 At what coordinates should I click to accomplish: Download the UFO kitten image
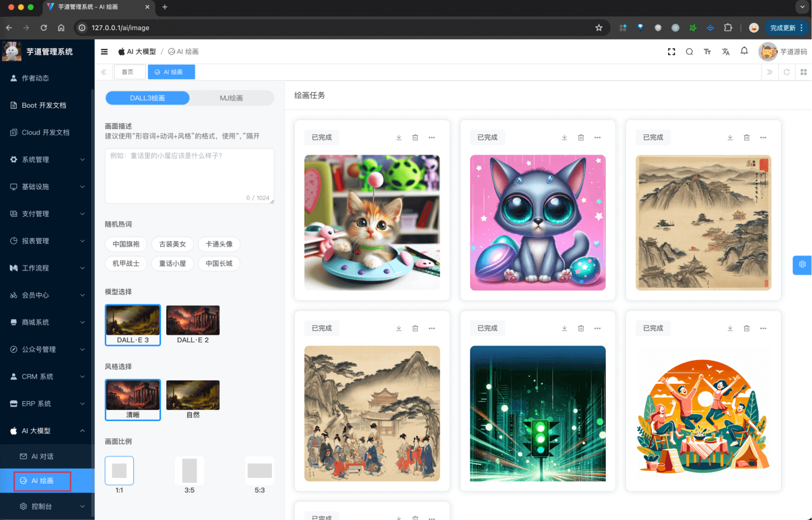tap(398, 137)
